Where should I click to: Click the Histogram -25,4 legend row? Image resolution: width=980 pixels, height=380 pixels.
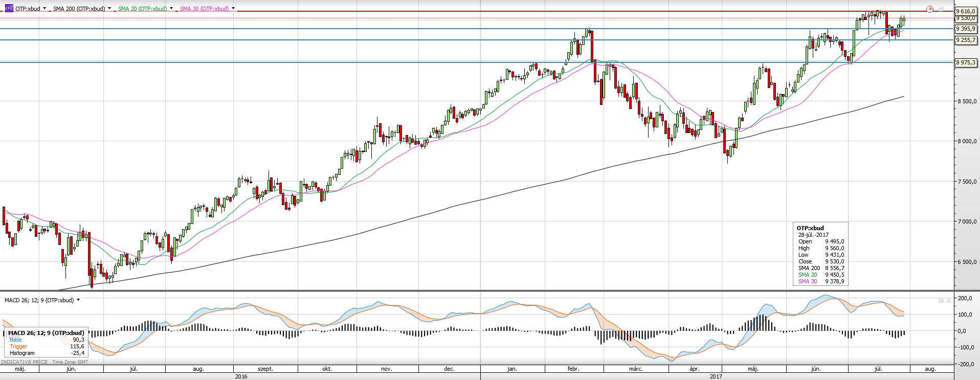tap(47, 353)
